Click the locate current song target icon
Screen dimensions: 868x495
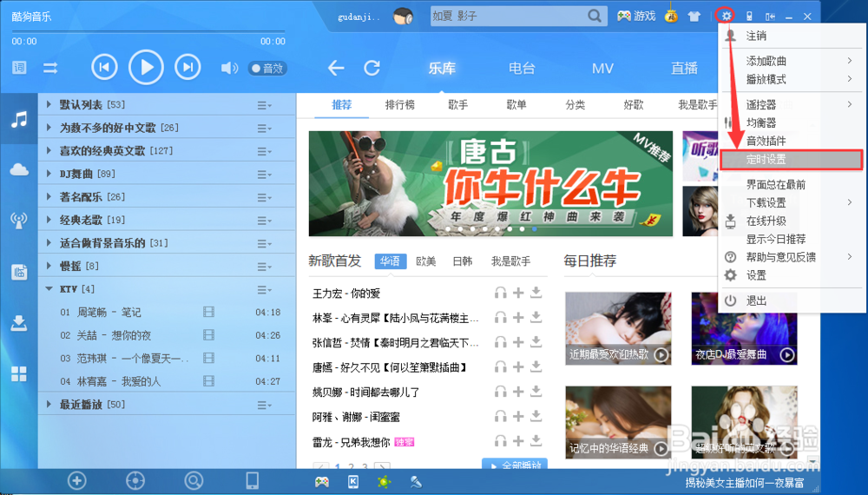(135, 480)
